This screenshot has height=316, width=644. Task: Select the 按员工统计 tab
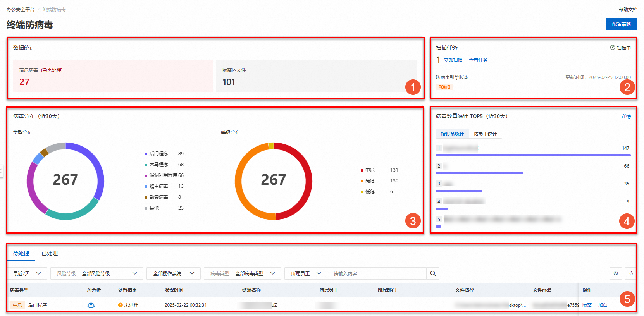tap(485, 134)
